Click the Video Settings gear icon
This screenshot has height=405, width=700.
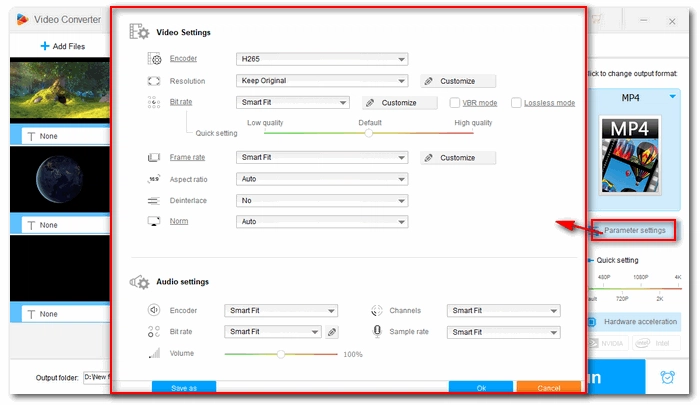click(139, 32)
